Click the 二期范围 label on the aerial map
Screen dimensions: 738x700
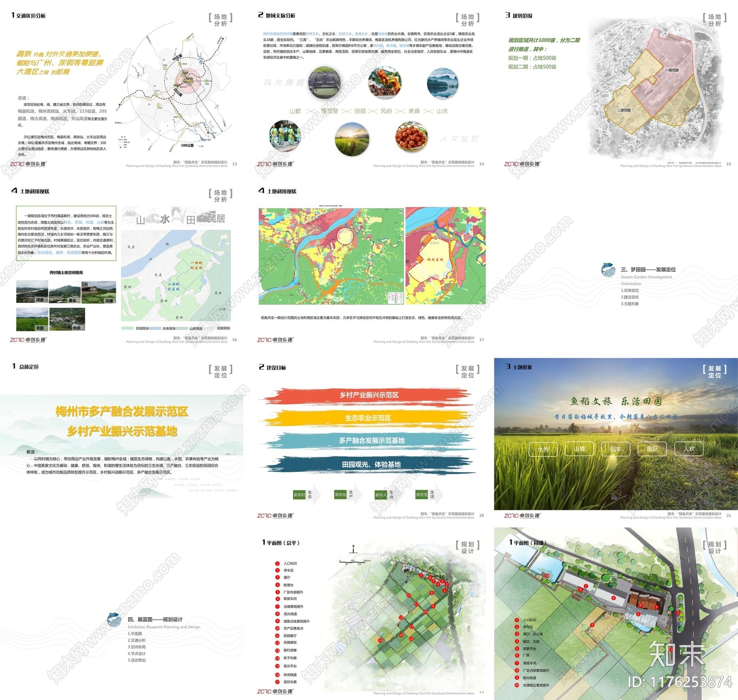pyautogui.click(x=624, y=110)
